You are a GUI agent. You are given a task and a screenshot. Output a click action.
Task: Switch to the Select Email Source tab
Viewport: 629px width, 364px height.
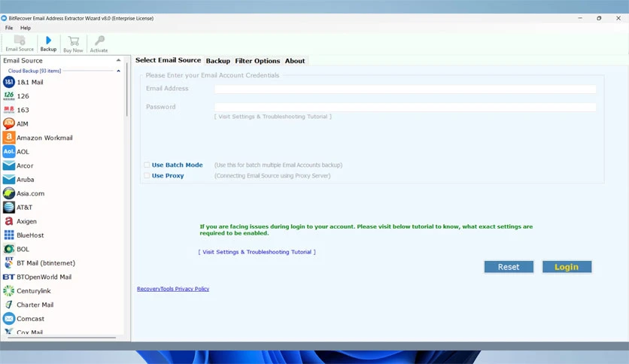(x=168, y=60)
